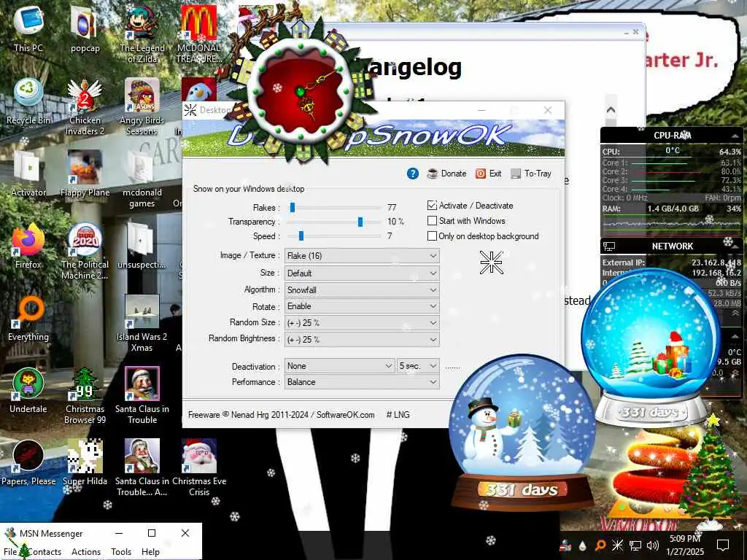
Task: Click the Christmas wreath clock gadget
Action: pos(301,92)
